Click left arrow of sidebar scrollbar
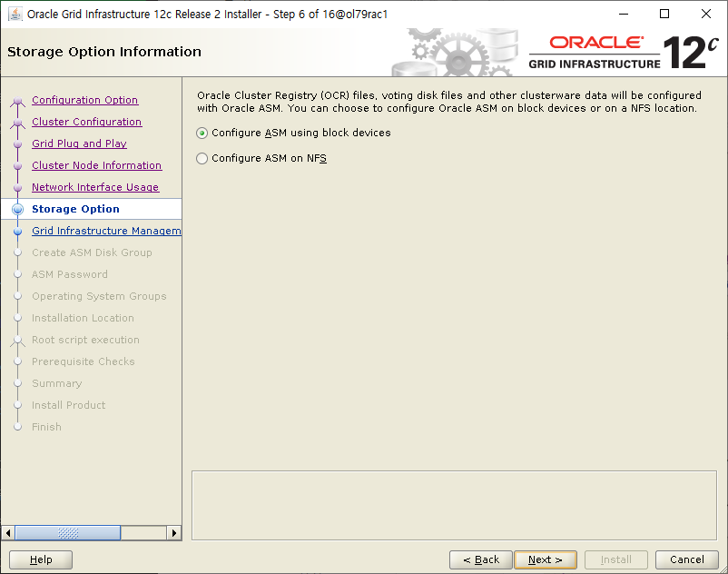Image resolution: width=728 pixels, height=574 pixels. coord(8,532)
